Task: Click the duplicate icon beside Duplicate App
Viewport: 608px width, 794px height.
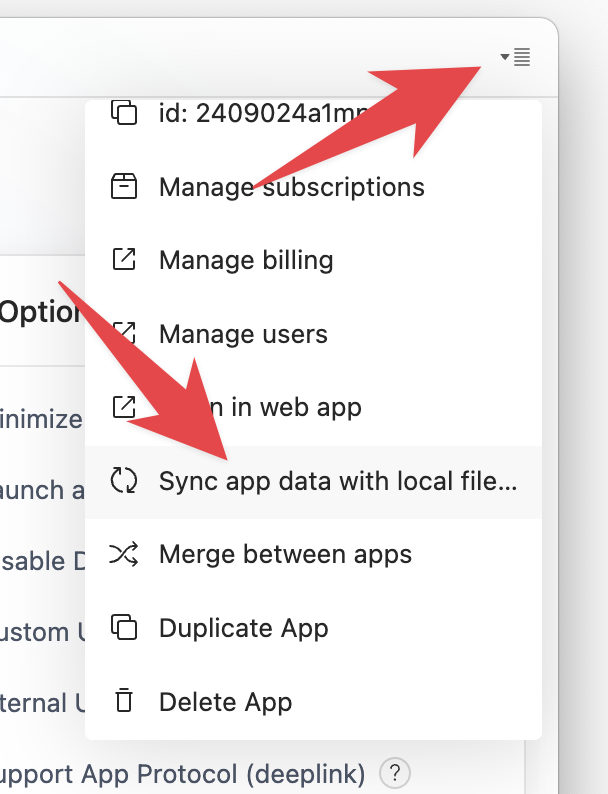Action: (124, 627)
